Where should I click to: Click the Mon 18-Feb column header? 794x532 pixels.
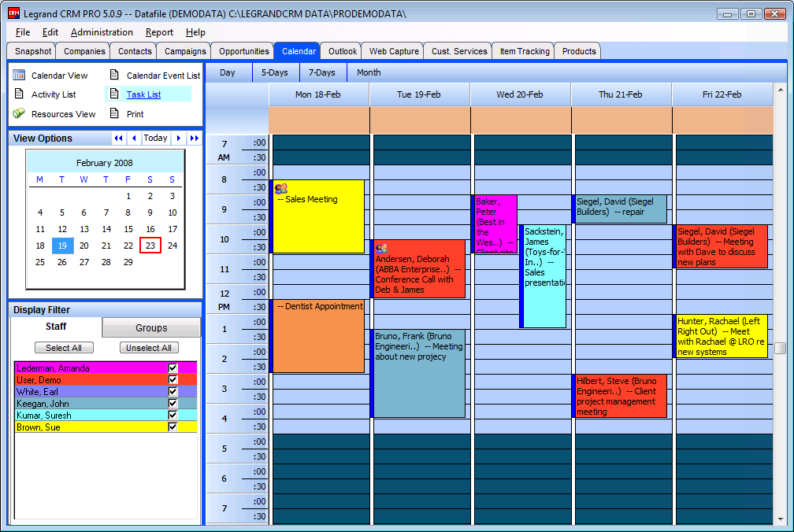pos(318,94)
